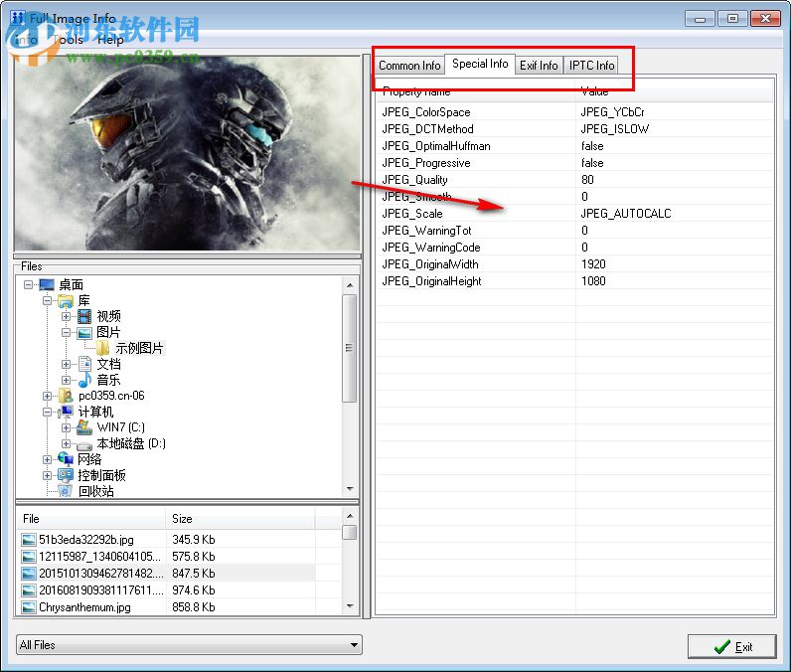The image size is (791, 672).
Task: Expand the 视频 folder node
Action: pyautogui.click(x=66, y=316)
